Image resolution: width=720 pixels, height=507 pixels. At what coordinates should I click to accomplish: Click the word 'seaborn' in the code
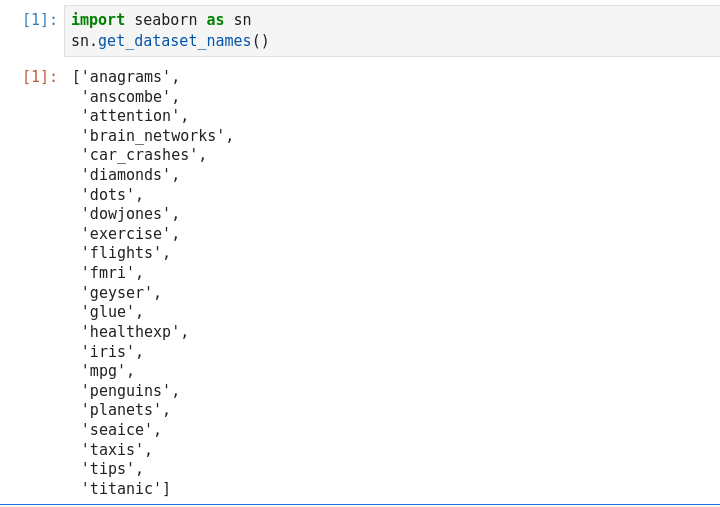pos(166,20)
